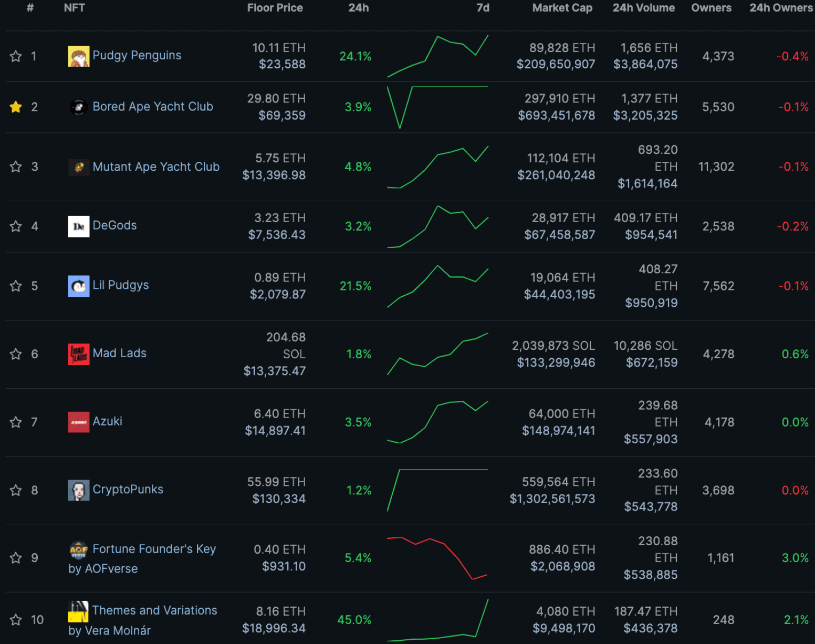Image resolution: width=815 pixels, height=644 pixels.
Task: Open the CryptoPunks collection link
Action: click(x=128, y=489)
